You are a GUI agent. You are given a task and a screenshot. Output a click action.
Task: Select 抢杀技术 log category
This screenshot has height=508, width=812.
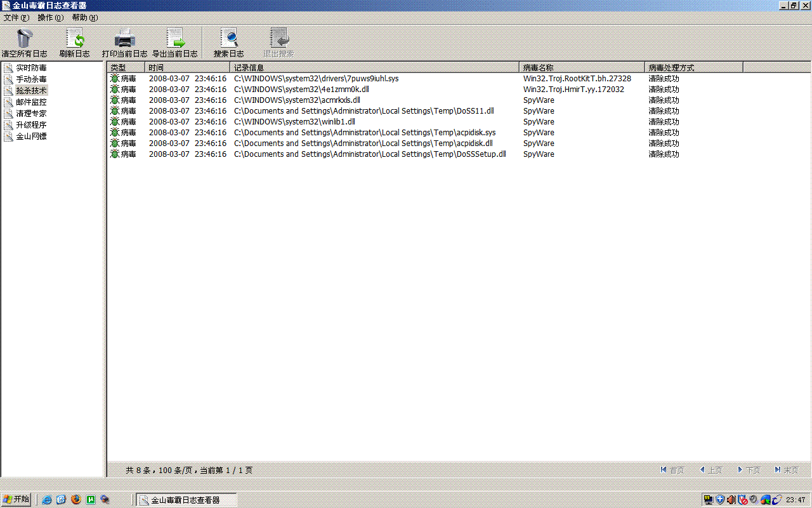31,91
